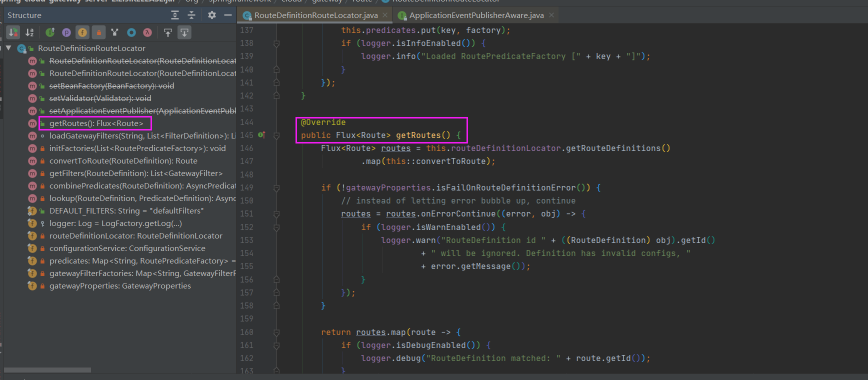Image resolution: width=868 pixels, height=380 pixels.
Task: Click method icon beside lookup(RouteDefinition, PredicateDefinition)
Action: 32,198
